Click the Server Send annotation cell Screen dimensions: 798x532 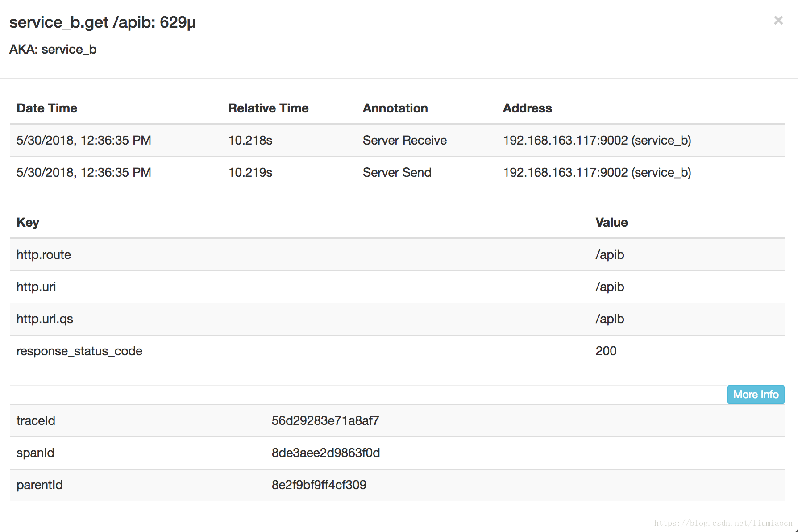[397, 172]
